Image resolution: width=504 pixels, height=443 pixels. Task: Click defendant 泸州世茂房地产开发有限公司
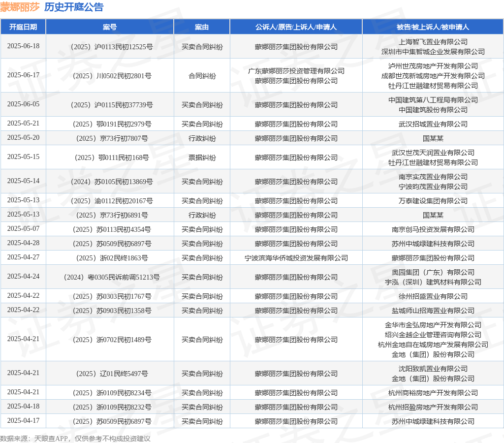(433, 66)
